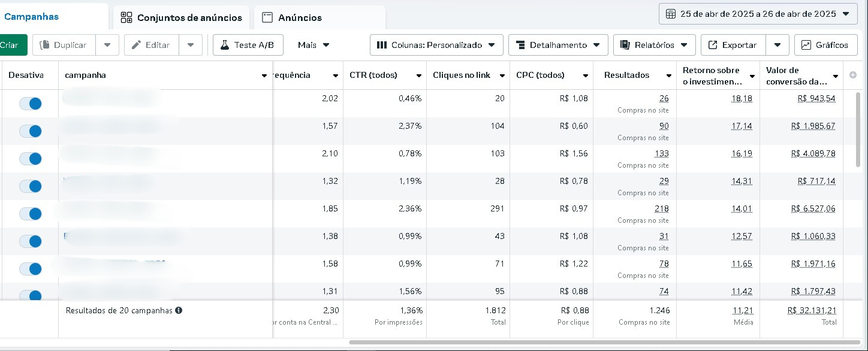Expand the Colunas: Personalizado dropdown
This screenshot has width=868, height=351.
point(436,45)
